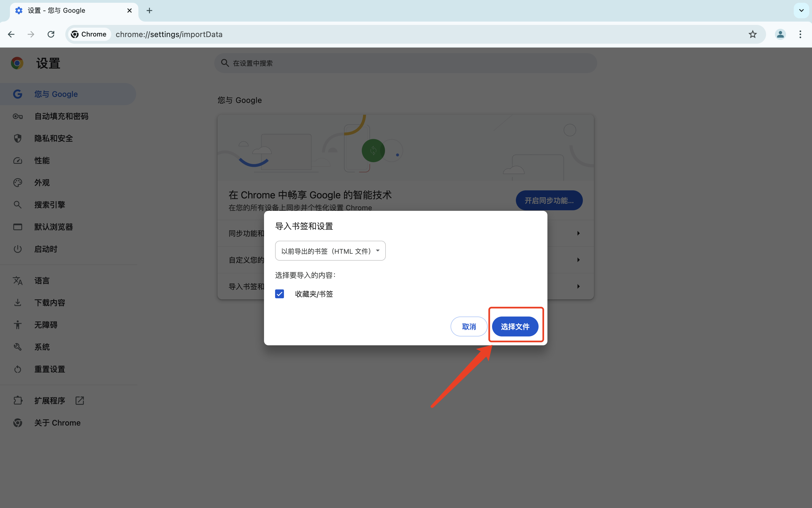The height and width of the screenshot is (508, 812).
Task: Click the Chrome logo beside 设置 title
Action: [x=17, y=63]
